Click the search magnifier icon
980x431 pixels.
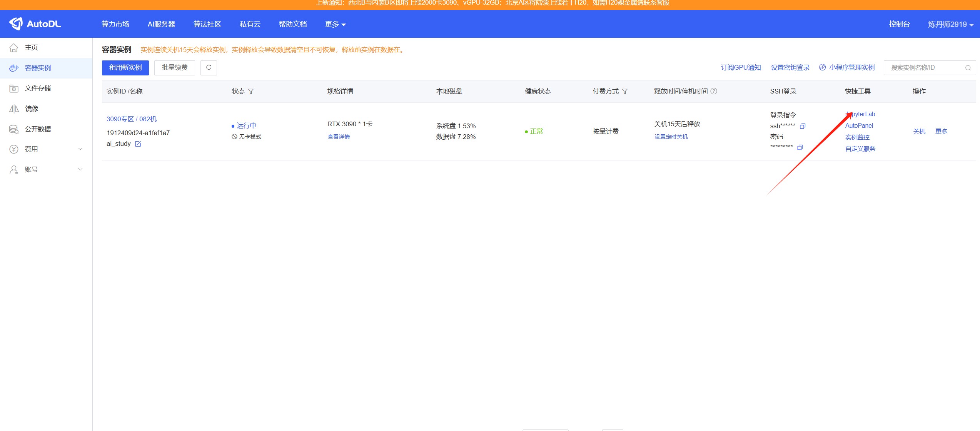pos(968,68)
